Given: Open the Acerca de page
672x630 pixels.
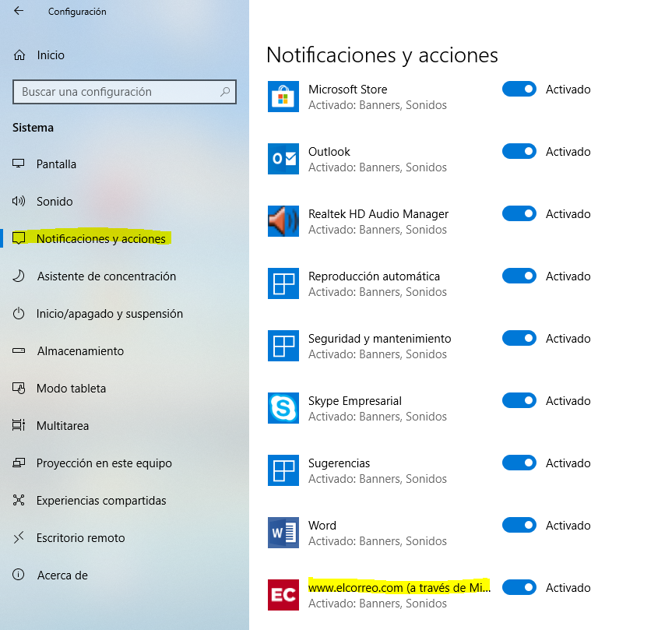Looking at the screenshot, I should coord(62,575).
